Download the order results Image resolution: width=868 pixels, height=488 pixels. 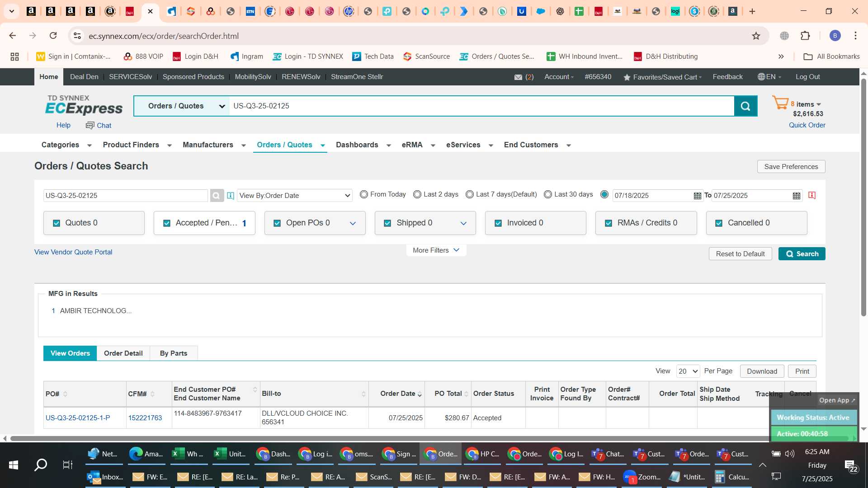(x=762, y=371)
